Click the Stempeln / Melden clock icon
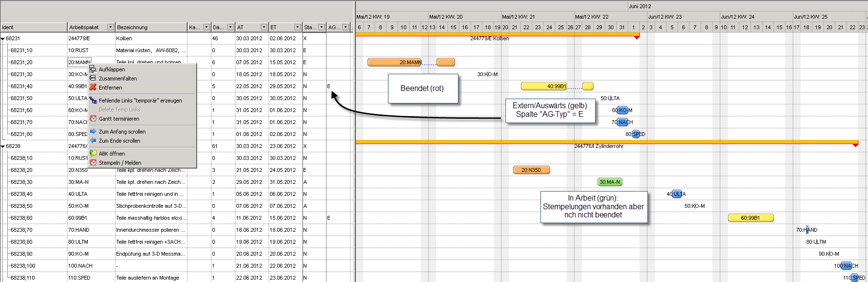868x282 pixels. 93,163
